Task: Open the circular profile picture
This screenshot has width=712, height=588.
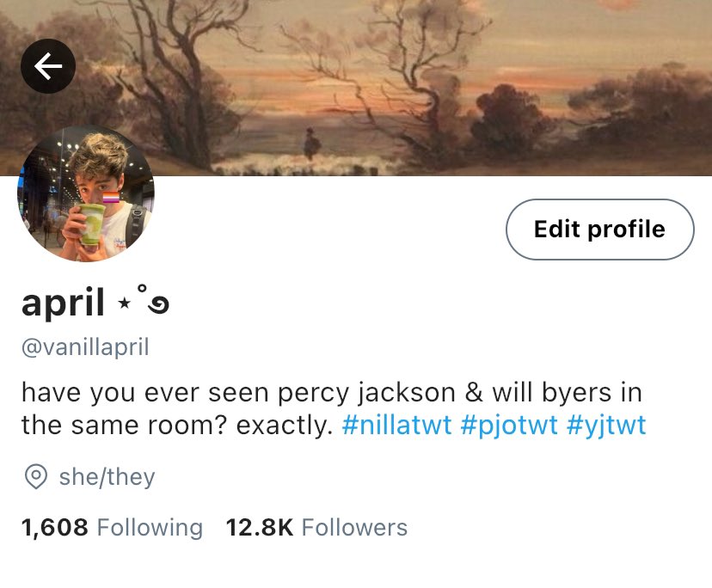Action: click(x=86, y=193)
